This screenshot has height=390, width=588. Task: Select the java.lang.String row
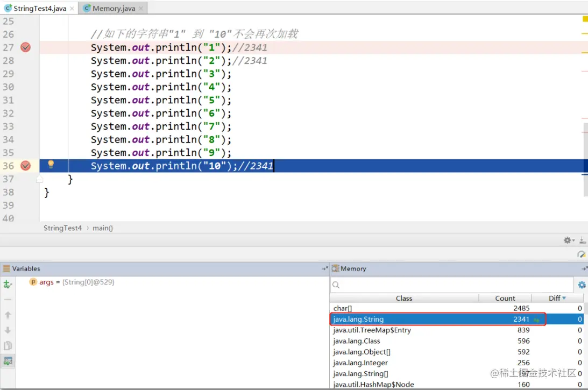coord(457,319)
